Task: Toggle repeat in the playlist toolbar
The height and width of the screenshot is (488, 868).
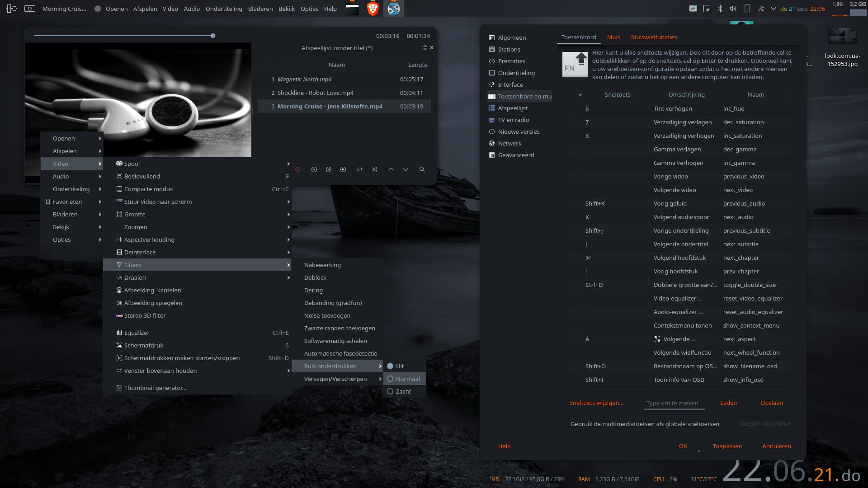Action: tap(360, 169)
